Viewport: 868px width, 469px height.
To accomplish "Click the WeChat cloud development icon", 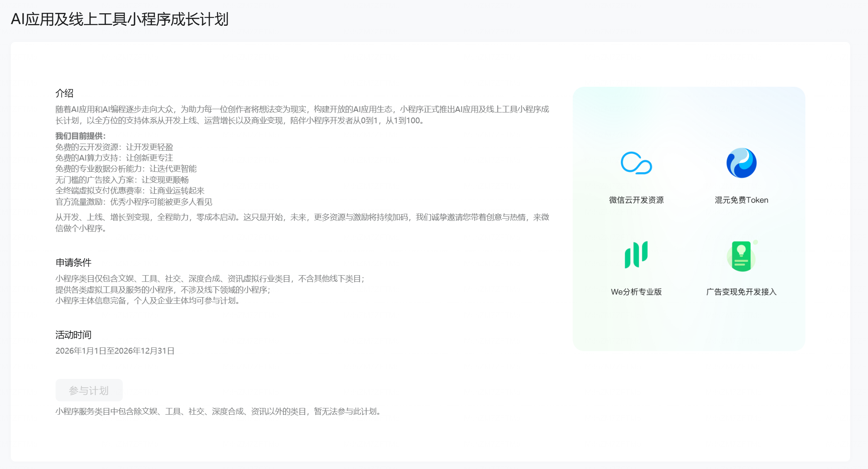I will tap(636, 163).
